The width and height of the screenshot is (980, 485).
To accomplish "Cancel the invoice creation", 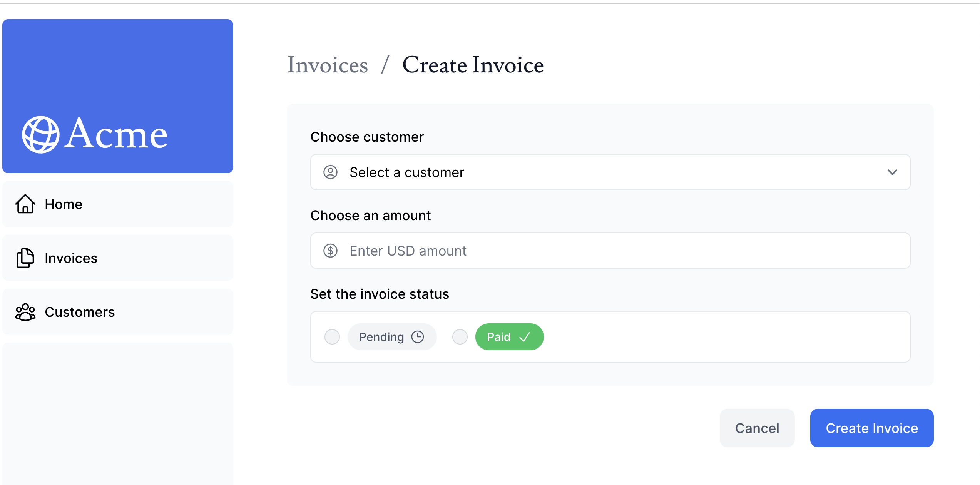I will pos(757,428).
